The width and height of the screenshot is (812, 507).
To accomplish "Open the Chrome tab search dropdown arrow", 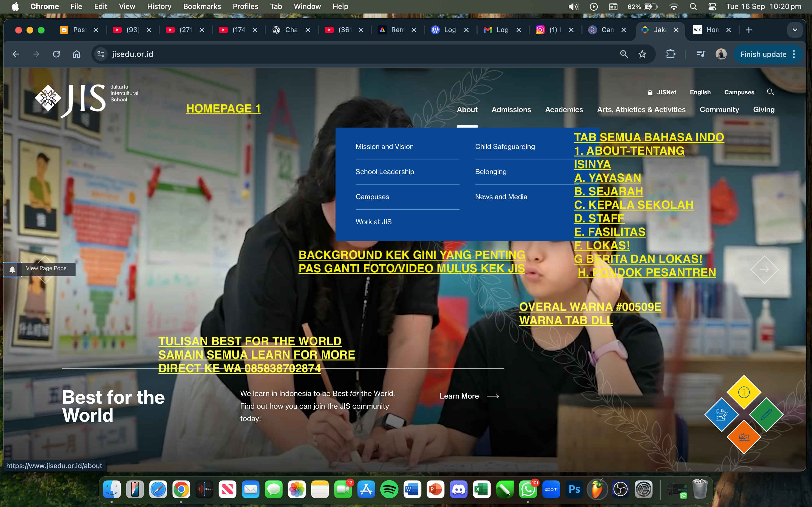I will tap(795, 30).
